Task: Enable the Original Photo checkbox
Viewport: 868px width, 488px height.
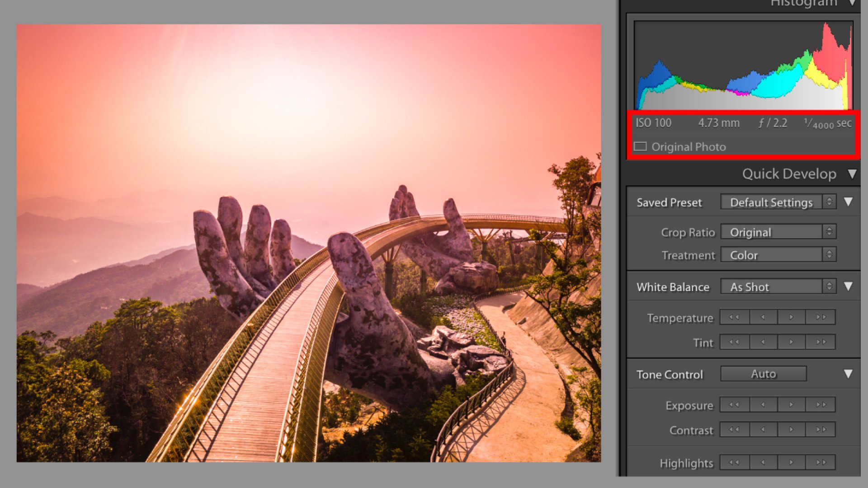Action: pyautogui.click(x=640, y=146)
